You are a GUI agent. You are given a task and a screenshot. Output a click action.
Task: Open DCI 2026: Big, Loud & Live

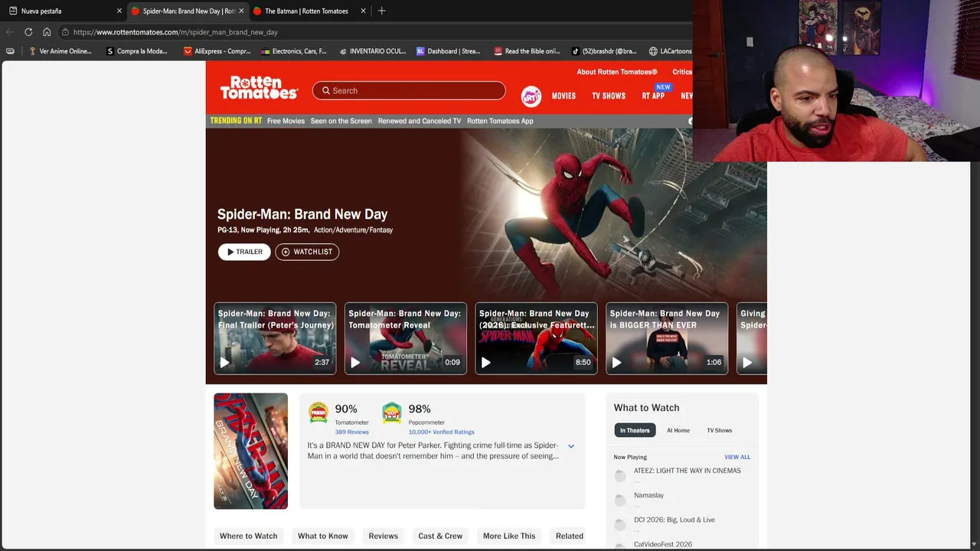675,520
